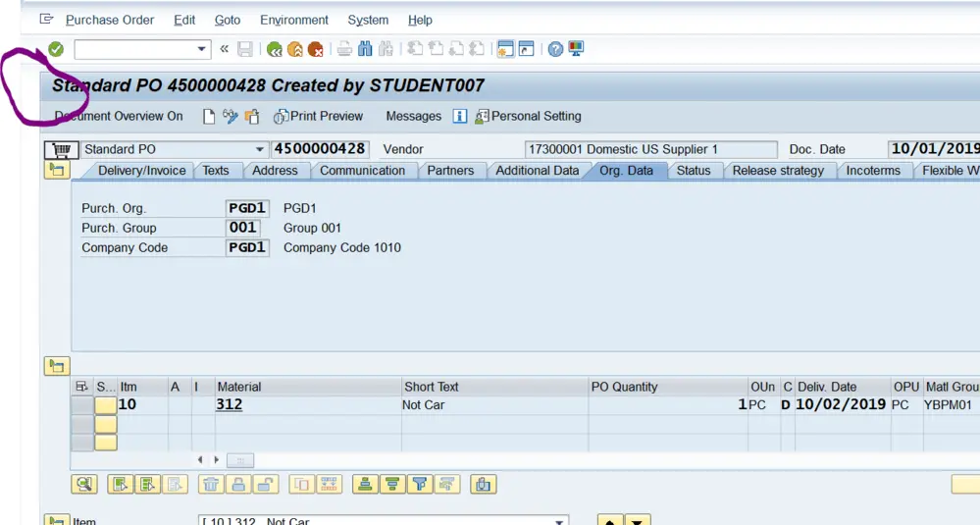
Task: Click the table scroll right arrow
Action: [216, 460]
